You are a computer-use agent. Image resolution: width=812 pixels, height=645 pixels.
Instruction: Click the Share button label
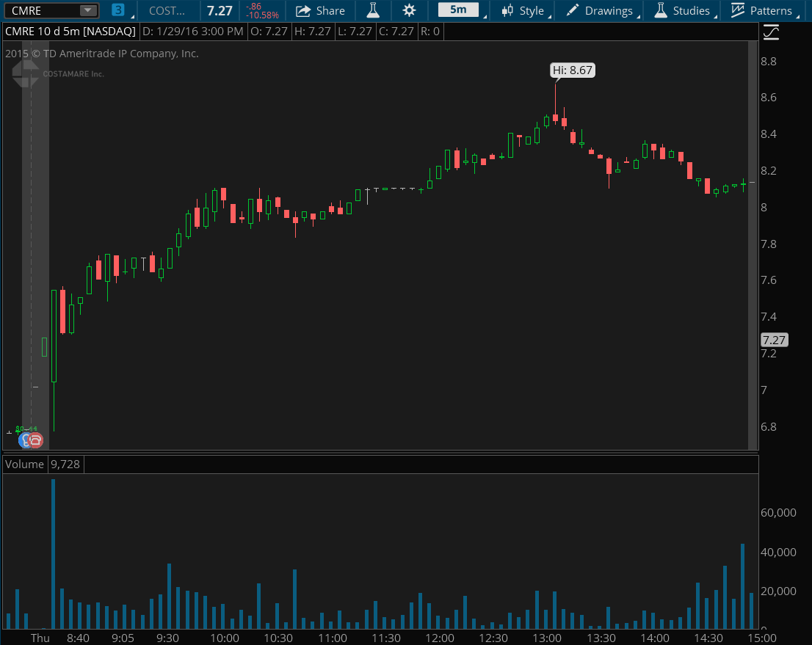click(x=330, y=10)
